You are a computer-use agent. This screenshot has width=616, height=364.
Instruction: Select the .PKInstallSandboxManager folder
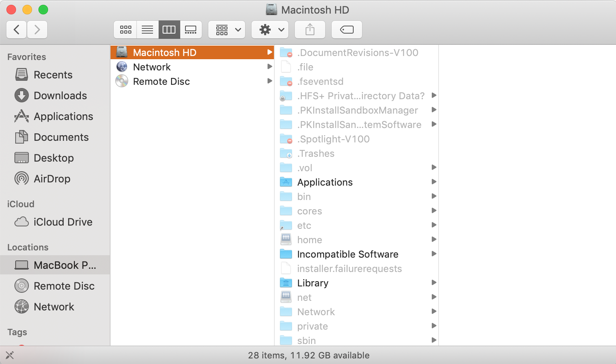(356, 110)
